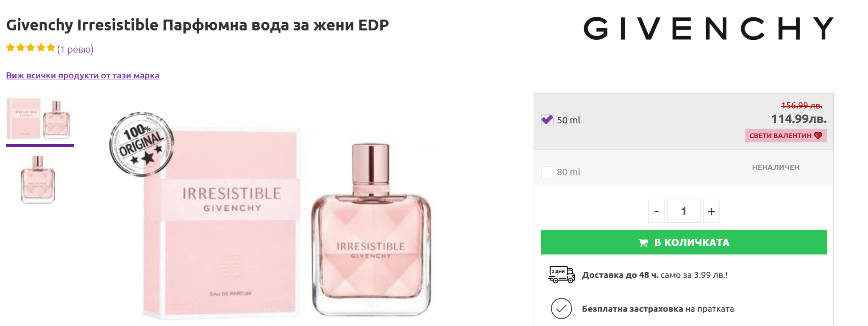The image size is (868, 326).
Task: Click the shopping cart icon on green button
Action: (643, 242)
